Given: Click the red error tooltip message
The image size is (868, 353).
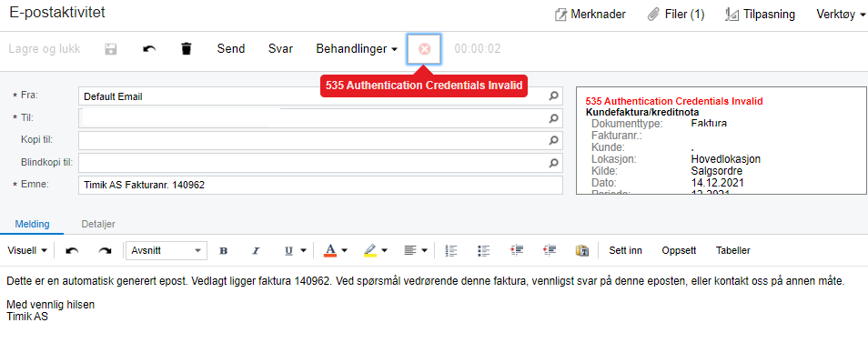Looking at the screenshot, I should [424, 86].
